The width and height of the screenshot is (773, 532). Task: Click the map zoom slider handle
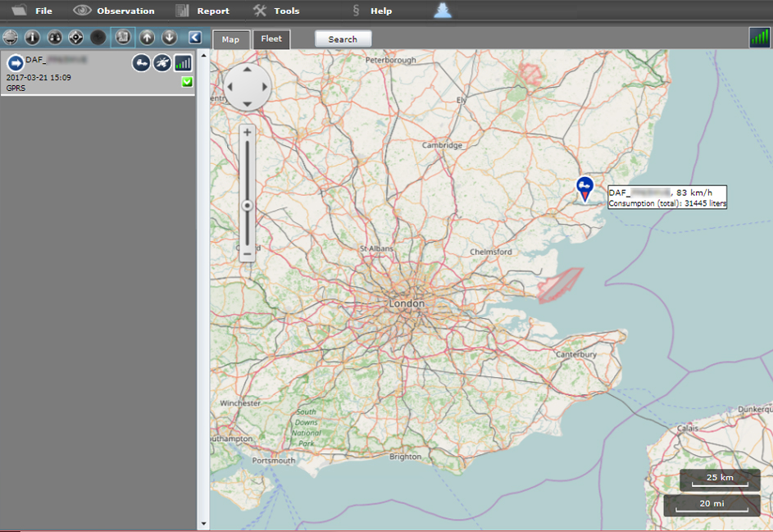pos(247,206)
